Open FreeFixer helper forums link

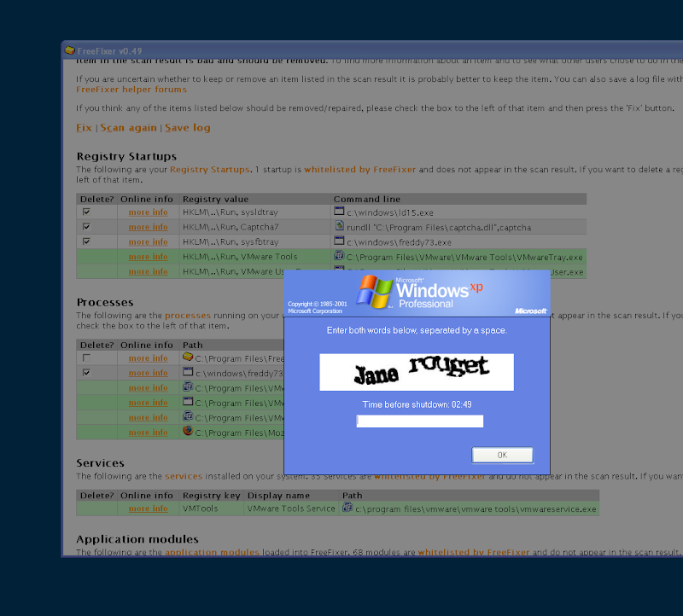pos(131,90)
